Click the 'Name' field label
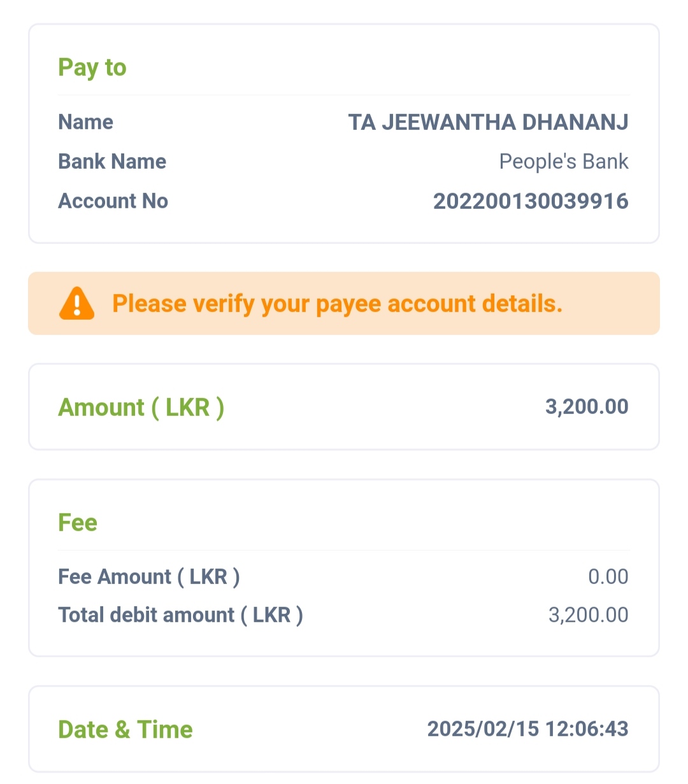The image size is (688, 784). (x=85, y=122)
